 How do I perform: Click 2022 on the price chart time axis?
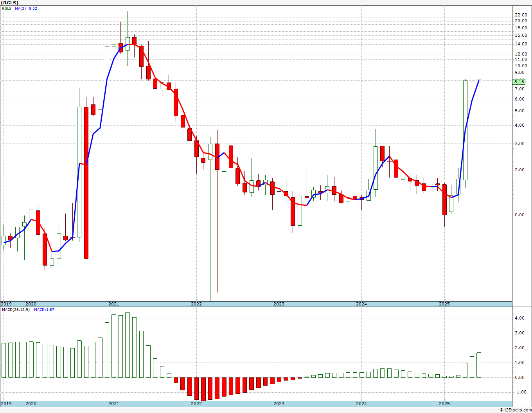pyautogui.click(x=196, y=304)
